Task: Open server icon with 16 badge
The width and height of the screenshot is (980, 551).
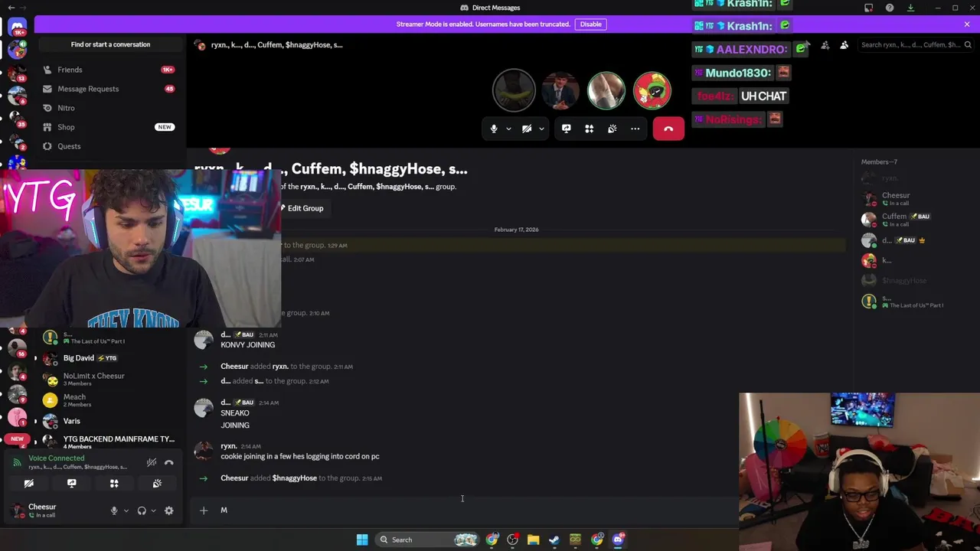Action: click(x=17, y=348)
